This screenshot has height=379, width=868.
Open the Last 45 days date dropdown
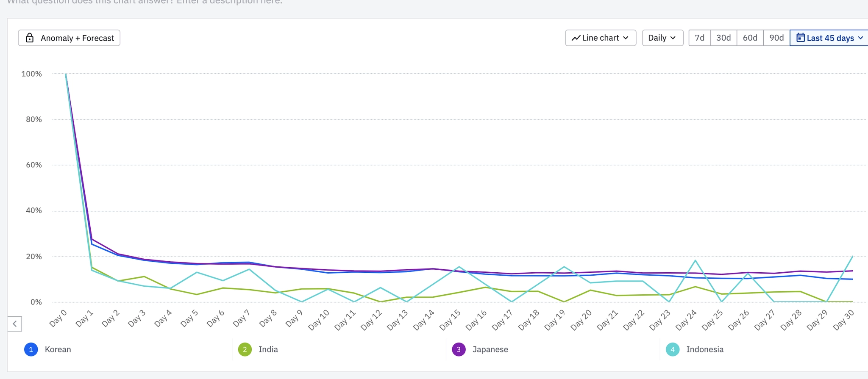(830, 38)
